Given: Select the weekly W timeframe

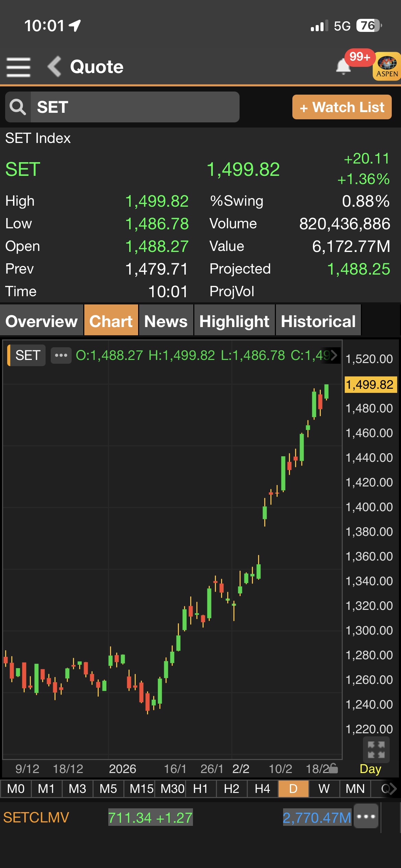Looking at the screenshot, I should 324,789.
